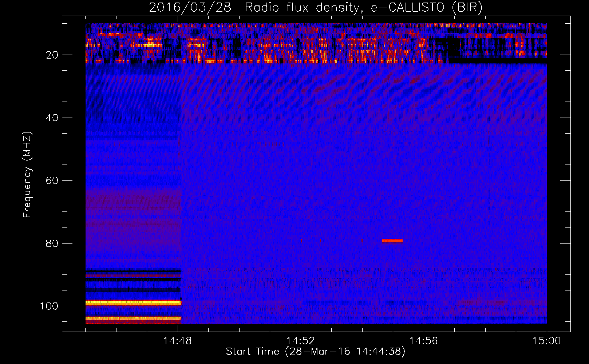
Task: Click the 14:48 time tick label
Action: click(x=178, y=341)
